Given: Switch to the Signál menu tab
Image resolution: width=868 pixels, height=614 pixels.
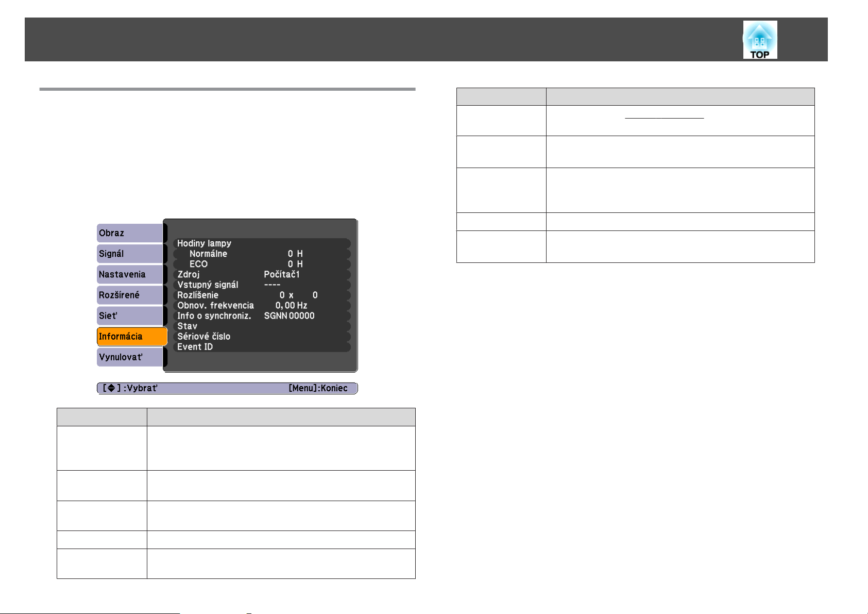Looking at the screenshot, I should point(130,254).
